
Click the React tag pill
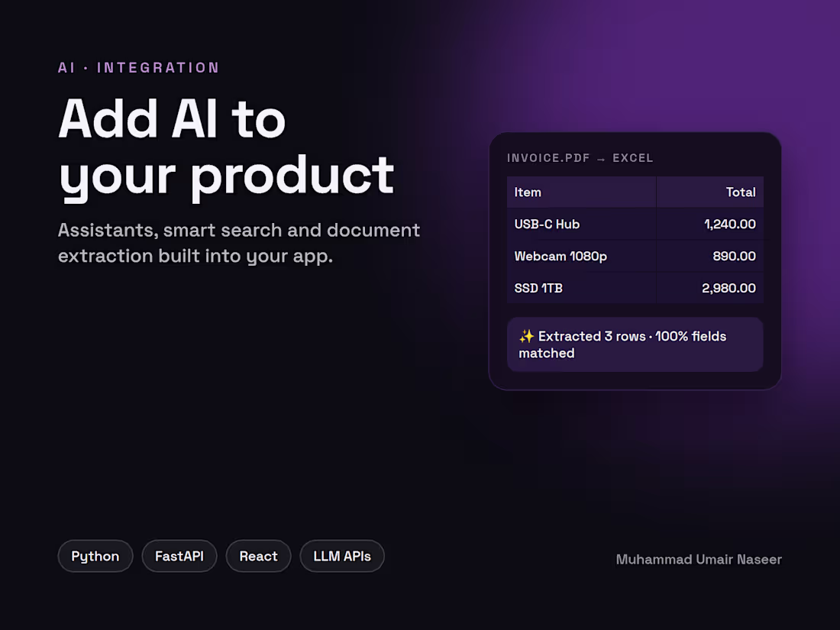tap(258, 556)
